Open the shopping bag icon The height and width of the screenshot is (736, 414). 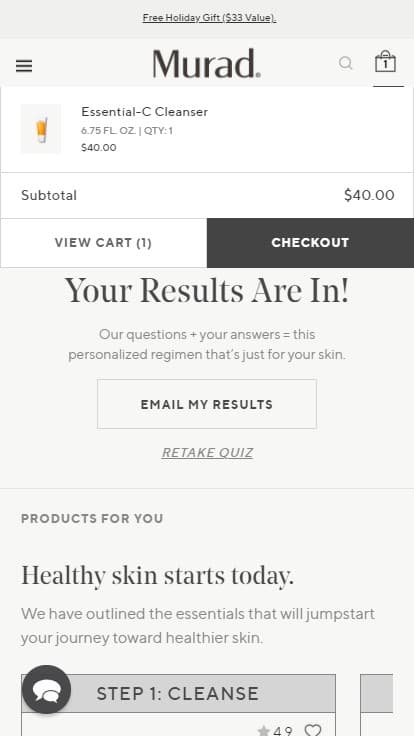[385, 61]
